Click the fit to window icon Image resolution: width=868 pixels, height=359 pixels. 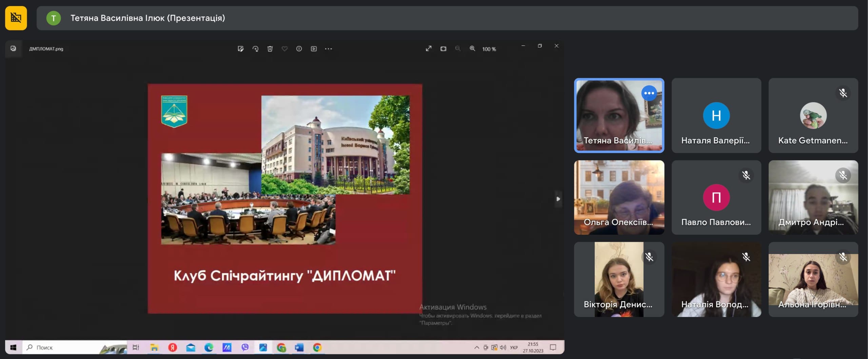pos(443,49)
